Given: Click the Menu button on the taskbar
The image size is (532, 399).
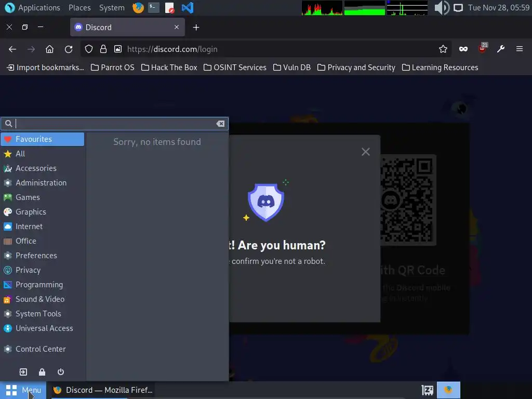Looking at the screenshot, I should pos(23,390).
